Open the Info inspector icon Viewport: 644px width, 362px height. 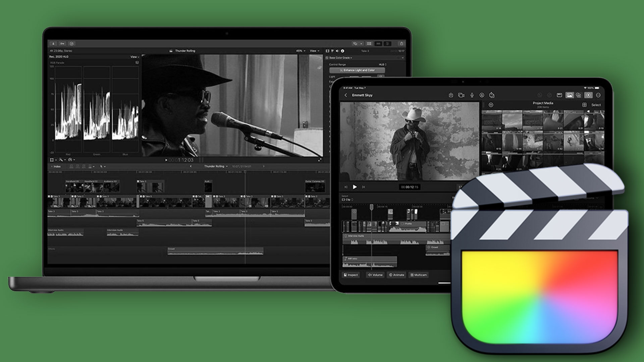click(342, 51)
